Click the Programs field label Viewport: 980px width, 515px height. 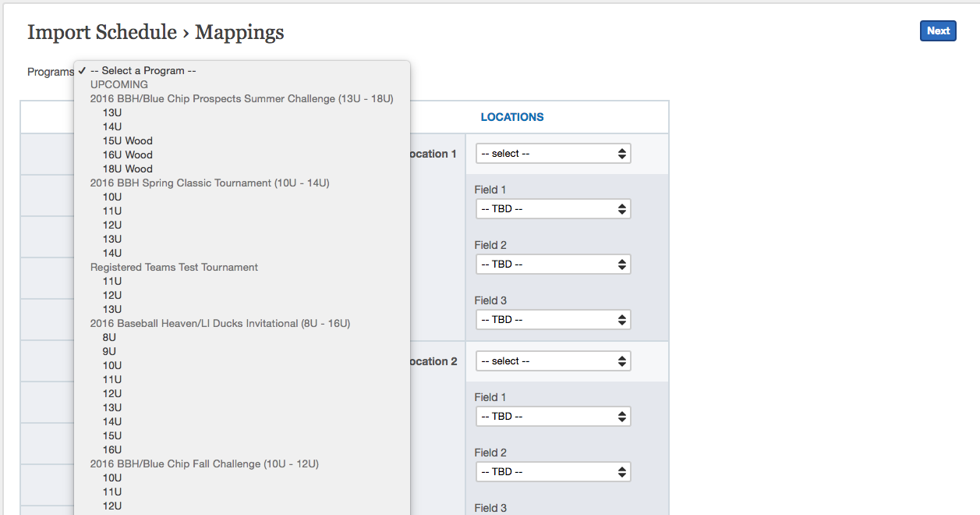point(51,72)
